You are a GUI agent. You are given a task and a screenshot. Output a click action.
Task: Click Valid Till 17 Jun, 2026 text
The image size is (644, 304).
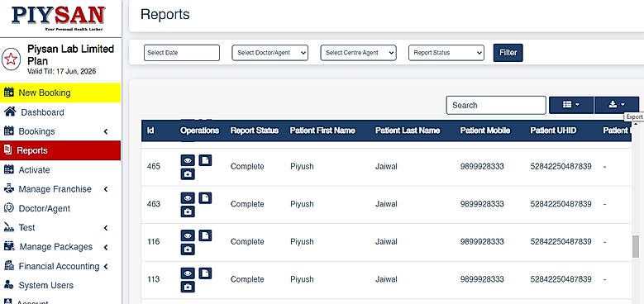pyautogui.click(x=62, y=71)
